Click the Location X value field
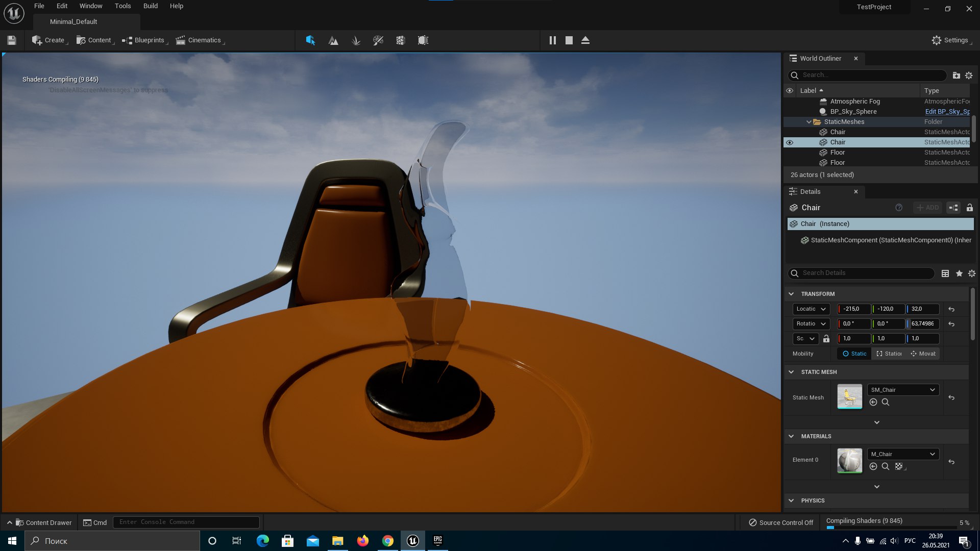Image resolution: width=980 pixels, height=551 pixels. (x=854, y=309)
